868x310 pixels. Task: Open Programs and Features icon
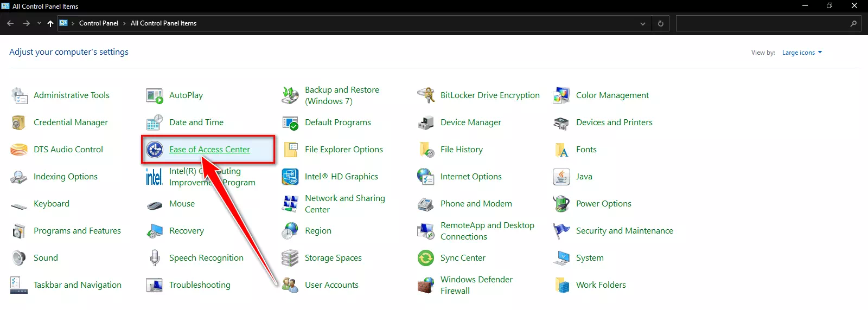coord(19,231)
